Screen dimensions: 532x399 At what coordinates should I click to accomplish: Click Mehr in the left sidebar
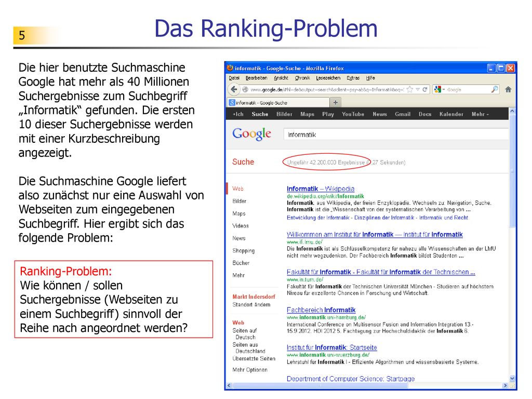coord(238,275)
